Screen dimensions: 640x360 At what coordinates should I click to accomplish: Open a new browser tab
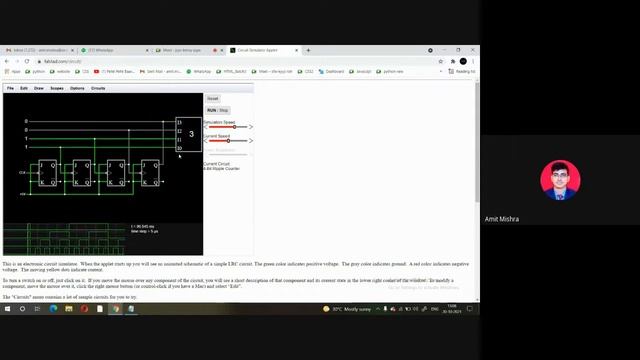[308, 50]
